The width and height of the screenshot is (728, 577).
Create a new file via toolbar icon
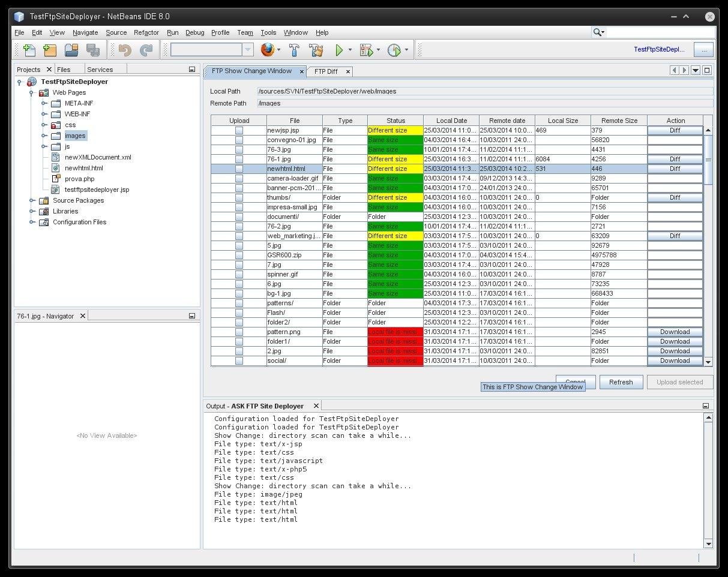click(29, 50)
